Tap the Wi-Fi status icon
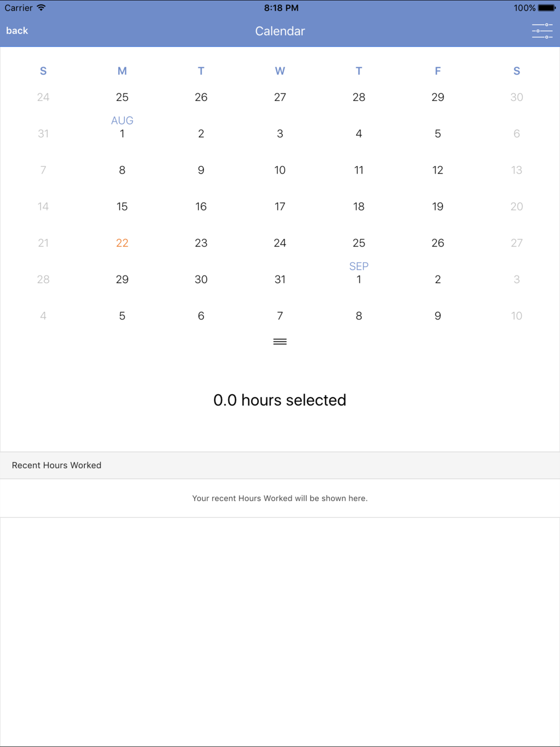 pos(41,8)
